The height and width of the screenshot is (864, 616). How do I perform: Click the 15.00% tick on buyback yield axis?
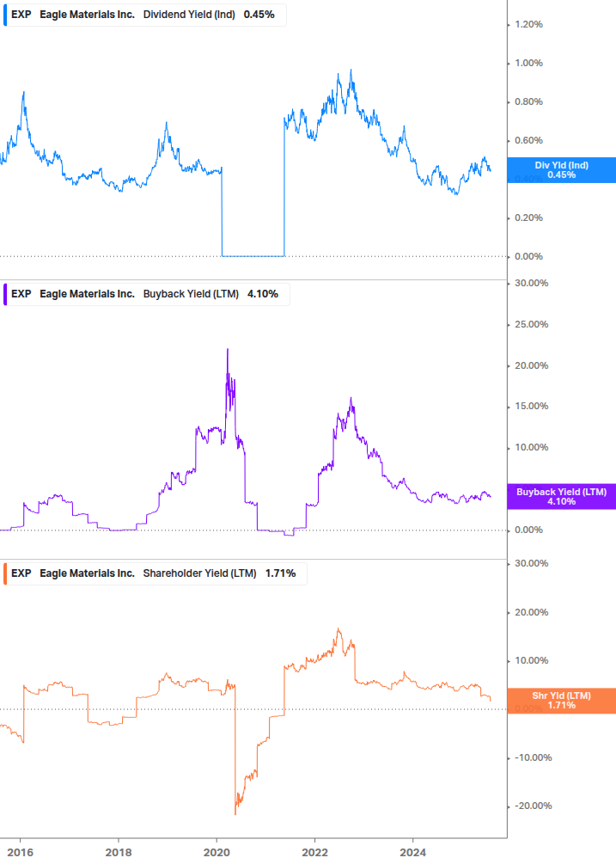[x=531, y=406]
